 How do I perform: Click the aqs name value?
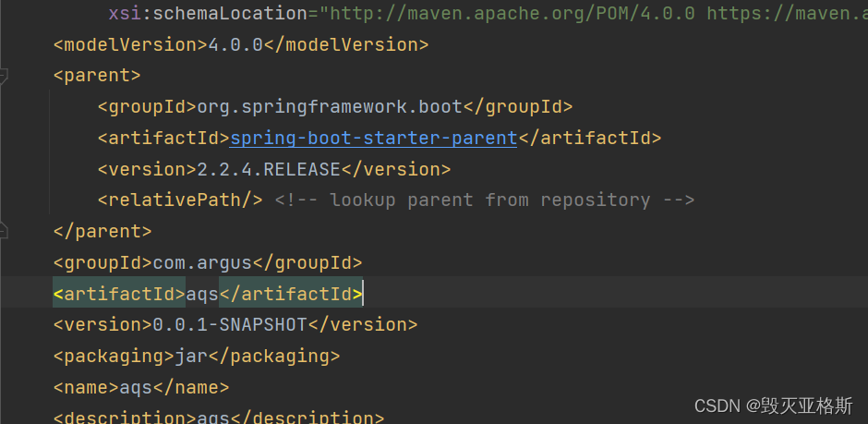(136, 387)
